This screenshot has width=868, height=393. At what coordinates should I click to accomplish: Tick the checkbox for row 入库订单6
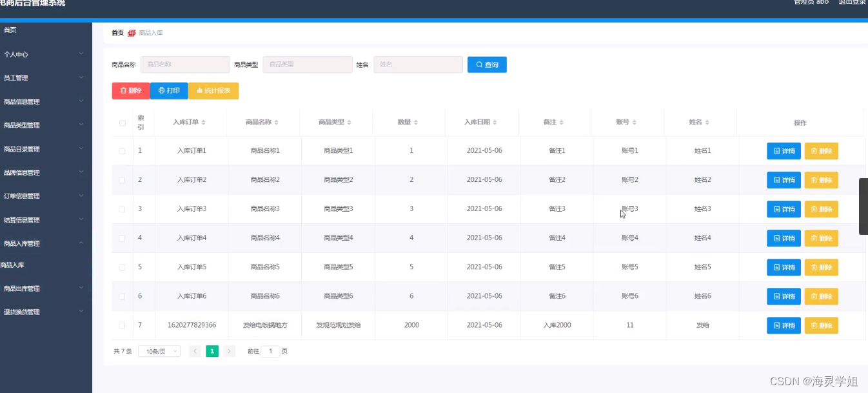click(122, 296)
